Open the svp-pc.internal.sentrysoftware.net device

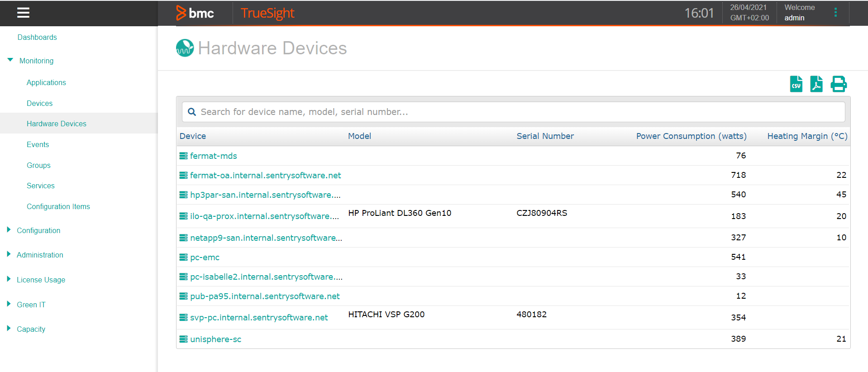pyautogui.click(x=259, y=317)
